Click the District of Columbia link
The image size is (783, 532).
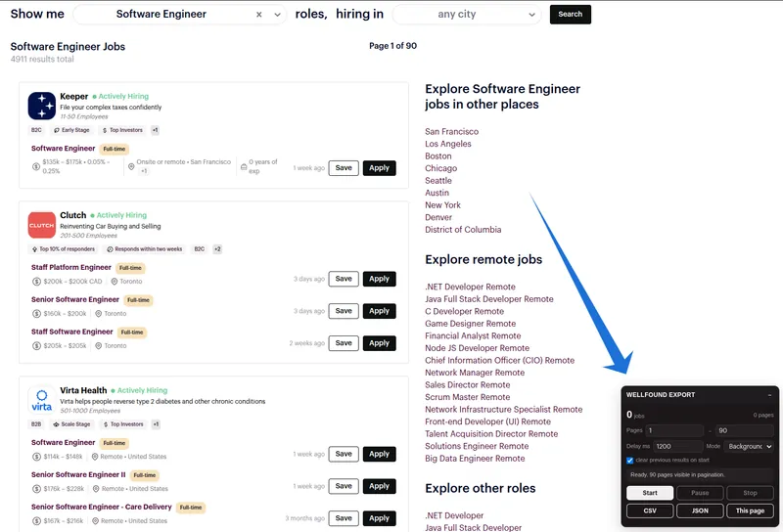pos(463,230)
